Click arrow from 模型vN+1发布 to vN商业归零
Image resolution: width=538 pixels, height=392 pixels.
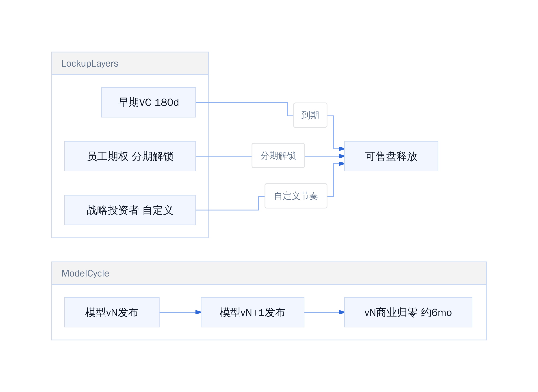(324, 312)
